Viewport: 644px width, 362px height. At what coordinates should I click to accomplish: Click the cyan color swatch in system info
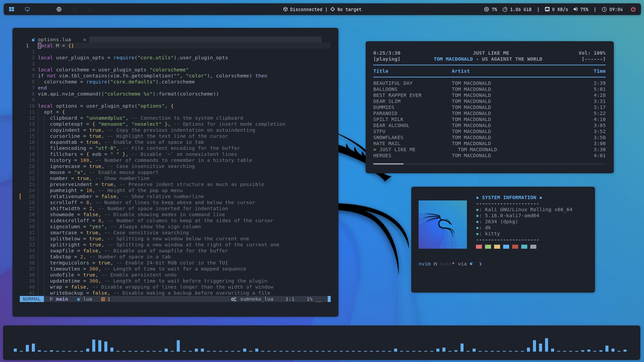pyautogui.click(x=524, y=247)
